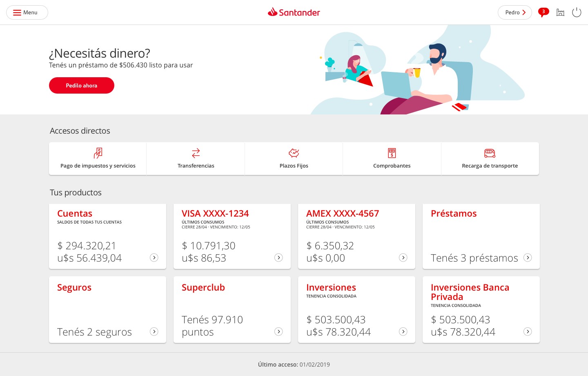Open the Préstamos title
The height and width of the screenshot is (376, 588).
point(454,213)
